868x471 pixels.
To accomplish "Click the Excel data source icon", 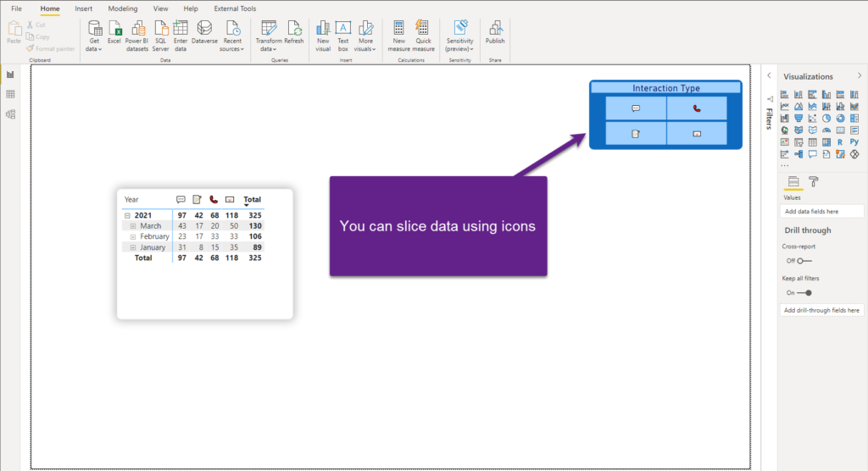I will tap(114, 33).
